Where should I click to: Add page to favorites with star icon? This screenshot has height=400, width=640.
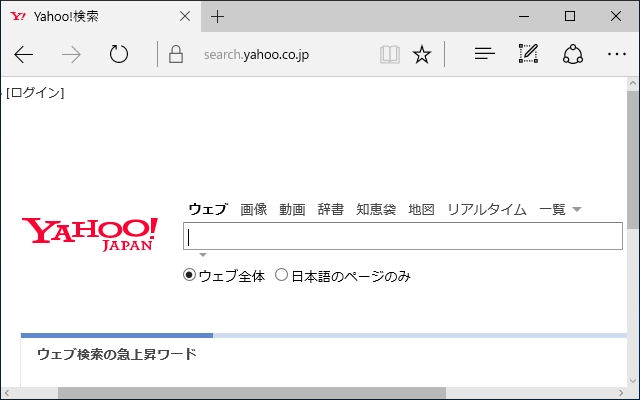(x=422, y=54)
